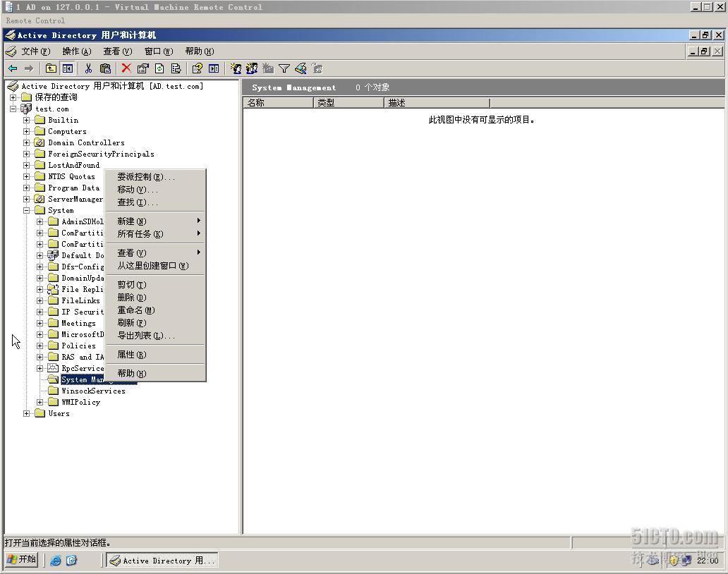Select WinsockServices tree item
Viewport: 728px width, 574px height.
pyautogui.click(x=93, y=391)
